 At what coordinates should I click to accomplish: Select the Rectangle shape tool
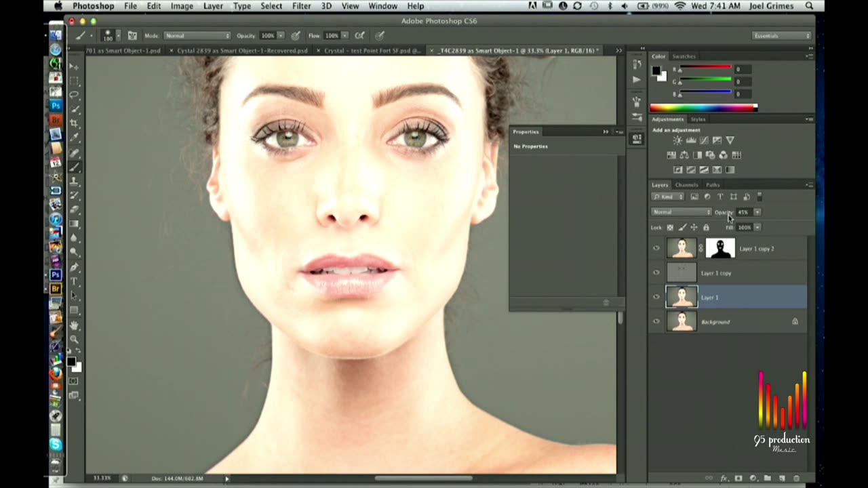75,310
